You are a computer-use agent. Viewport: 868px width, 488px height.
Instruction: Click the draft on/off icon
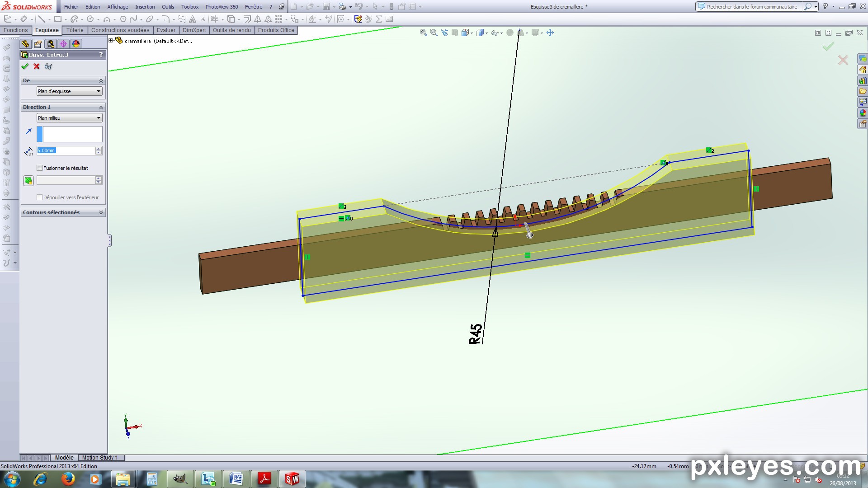pos(28,181)
